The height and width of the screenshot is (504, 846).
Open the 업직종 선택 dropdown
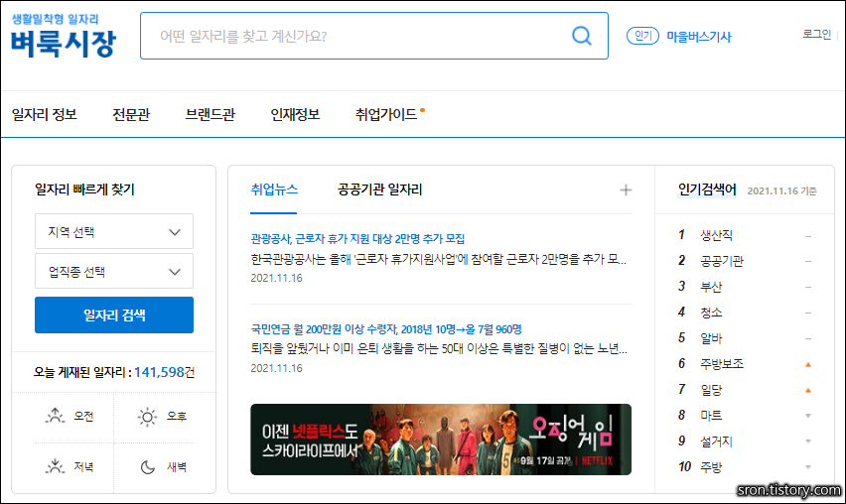click(114, 271)
